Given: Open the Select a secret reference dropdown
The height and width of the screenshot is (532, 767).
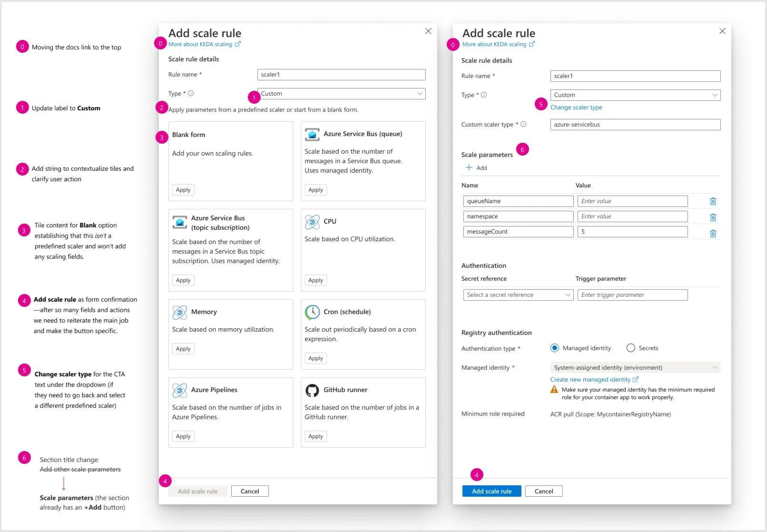Looking at the screenshot, I should point(518,295).
